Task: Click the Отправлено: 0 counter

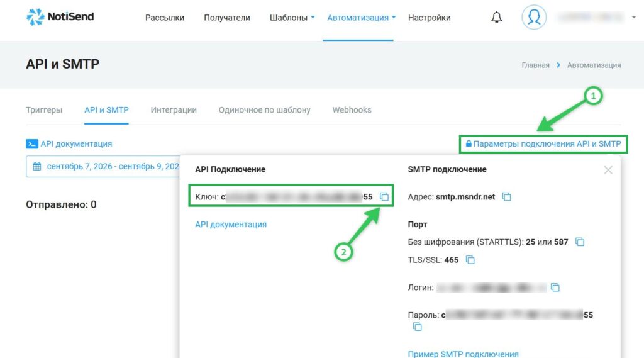Action: coord(61,204)
